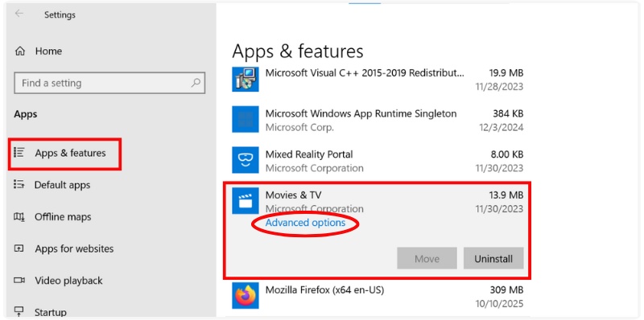
Task: Click the Apps & features list icon
Action: tap(19, 153)
